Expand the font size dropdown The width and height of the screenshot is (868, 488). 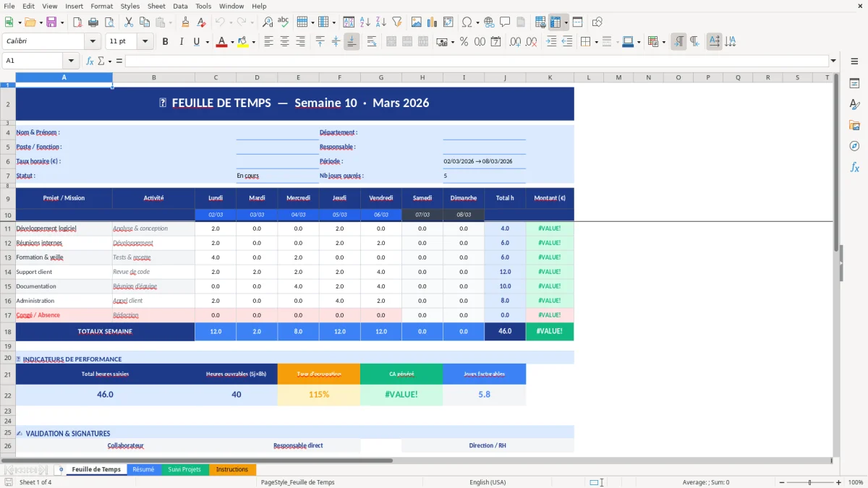143,41
